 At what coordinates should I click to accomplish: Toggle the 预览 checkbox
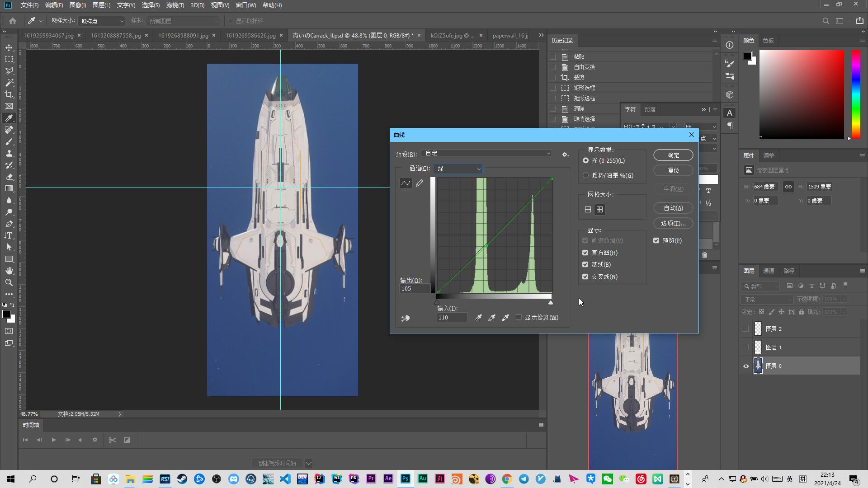[656, 240]
